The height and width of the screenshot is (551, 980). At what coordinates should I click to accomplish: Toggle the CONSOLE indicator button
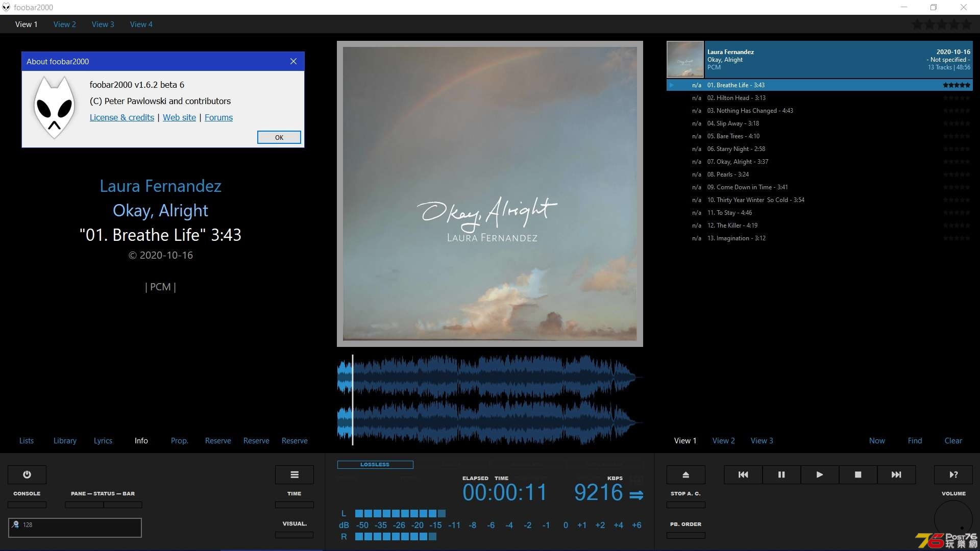click(x=27, y=505)
